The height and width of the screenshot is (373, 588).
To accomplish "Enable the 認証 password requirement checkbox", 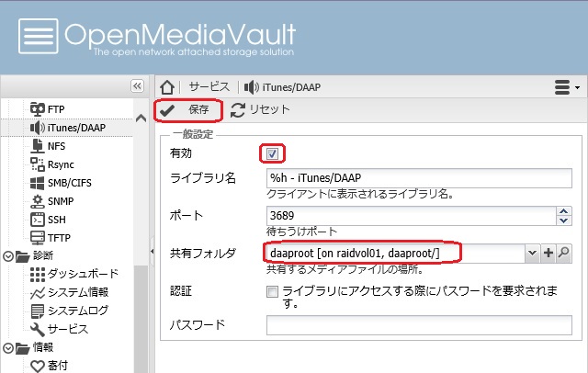I will point(272,291).
